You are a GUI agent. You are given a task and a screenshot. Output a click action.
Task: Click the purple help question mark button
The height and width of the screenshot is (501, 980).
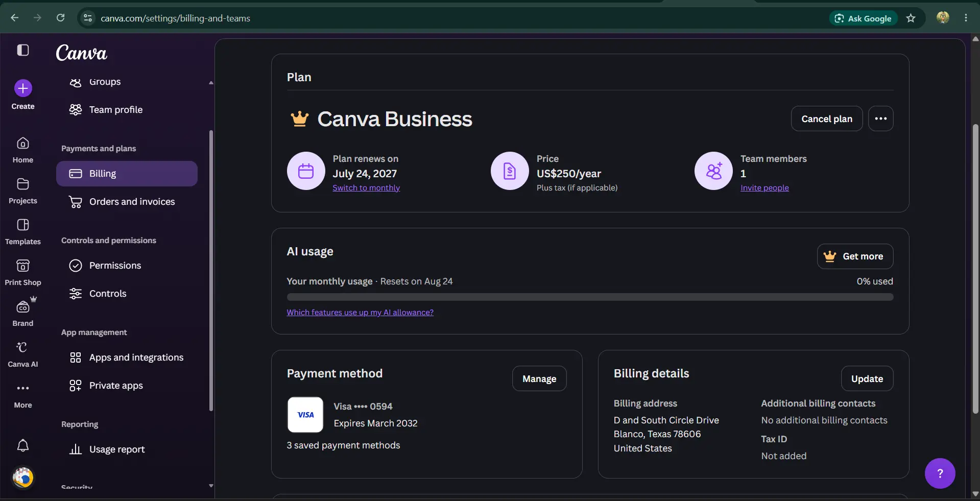940,473
